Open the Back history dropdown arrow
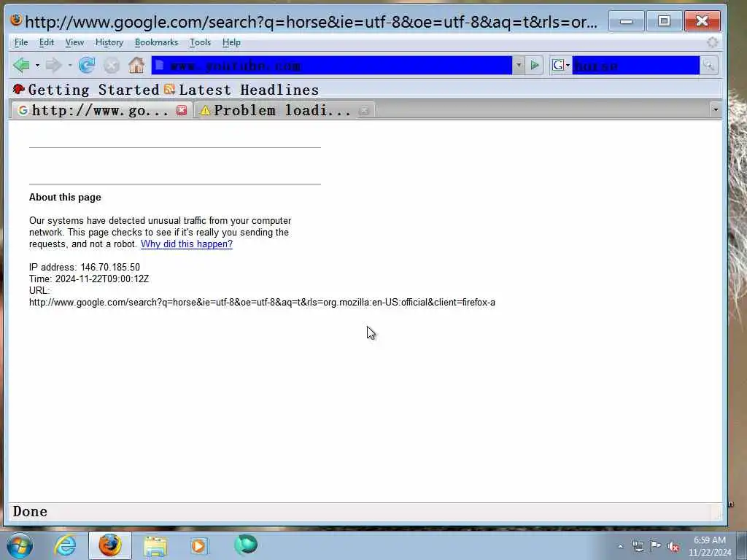This screenshot has width=747, height=560. (38, 65)
